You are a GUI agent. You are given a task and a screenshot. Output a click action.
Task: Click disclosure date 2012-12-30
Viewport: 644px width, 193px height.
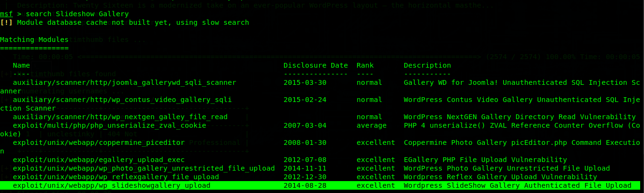305,177
